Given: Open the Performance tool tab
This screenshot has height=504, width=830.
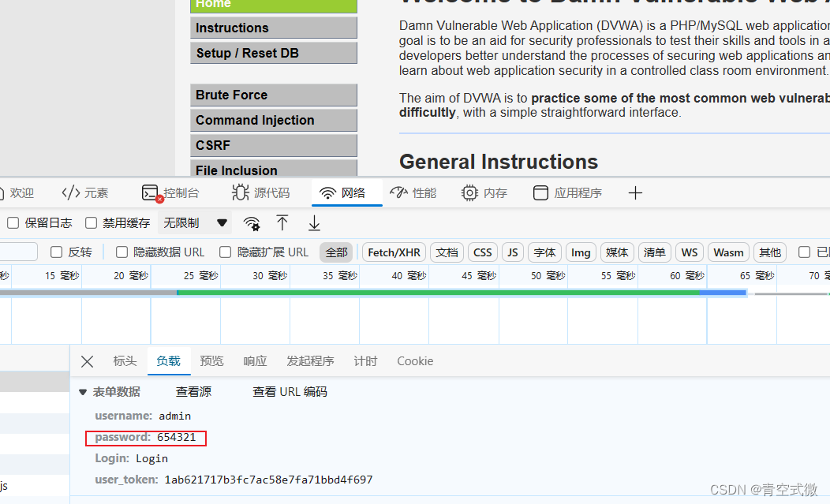Looking at the screenshot, I should pos(413,193).
